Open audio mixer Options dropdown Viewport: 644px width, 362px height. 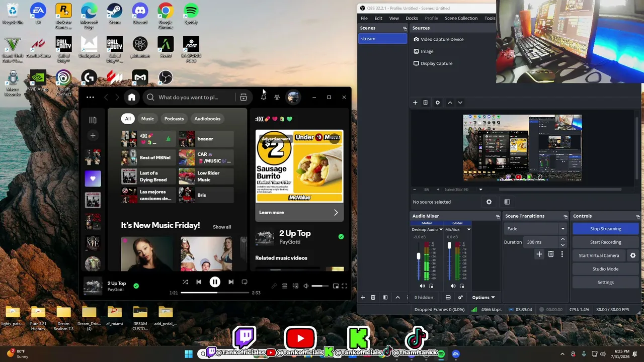click(x=484, y=297)
